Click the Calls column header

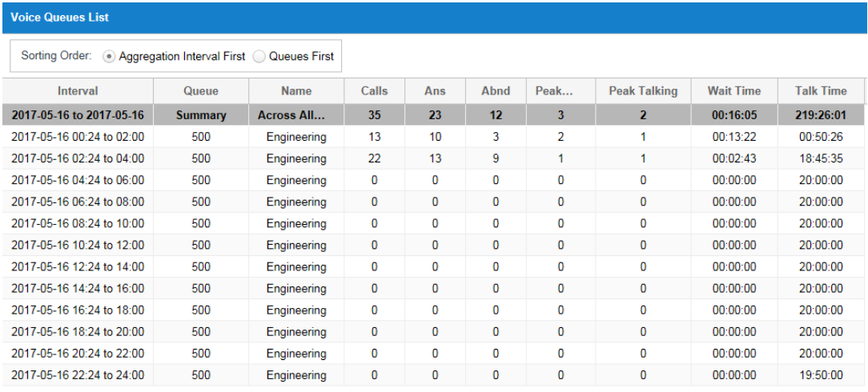pyautogui.click(x=374, y=91)
